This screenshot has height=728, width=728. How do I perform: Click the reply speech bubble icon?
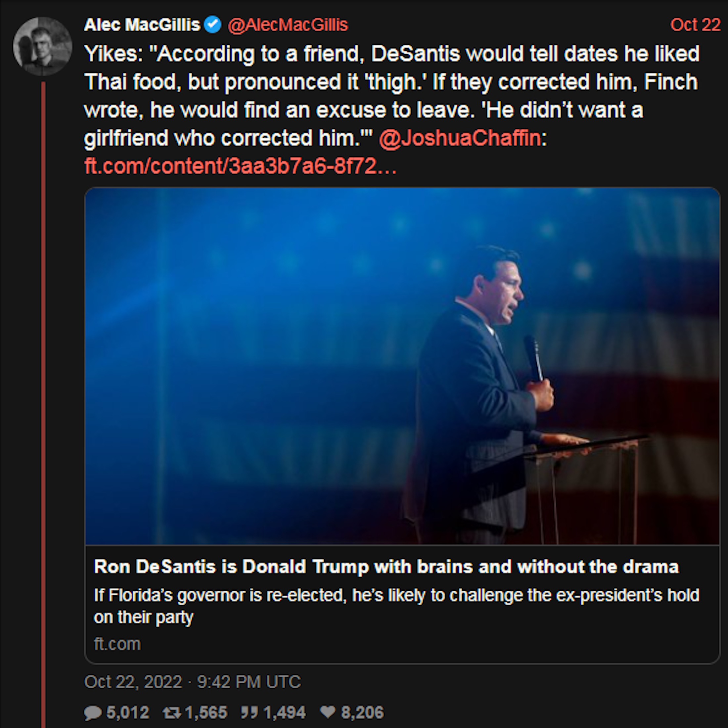point(93,712)
